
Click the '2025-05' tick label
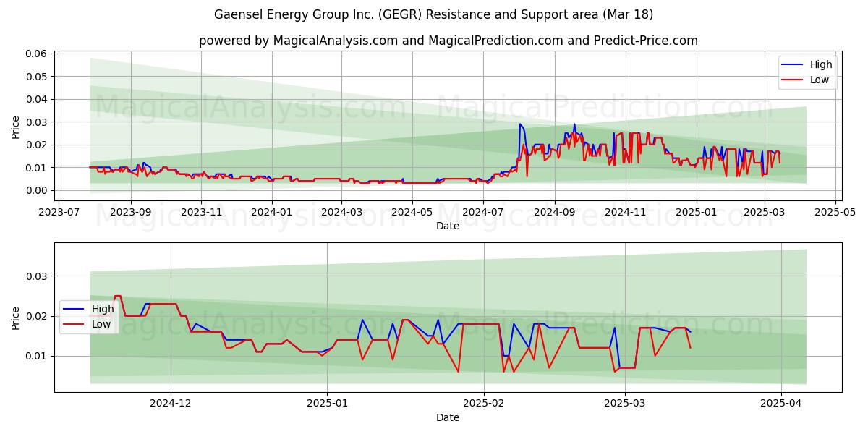[835, 213]
